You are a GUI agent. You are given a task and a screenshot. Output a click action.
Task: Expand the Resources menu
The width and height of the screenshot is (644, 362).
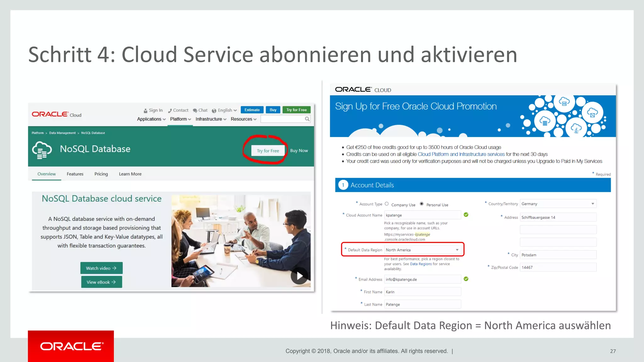[x=244, y=119]
